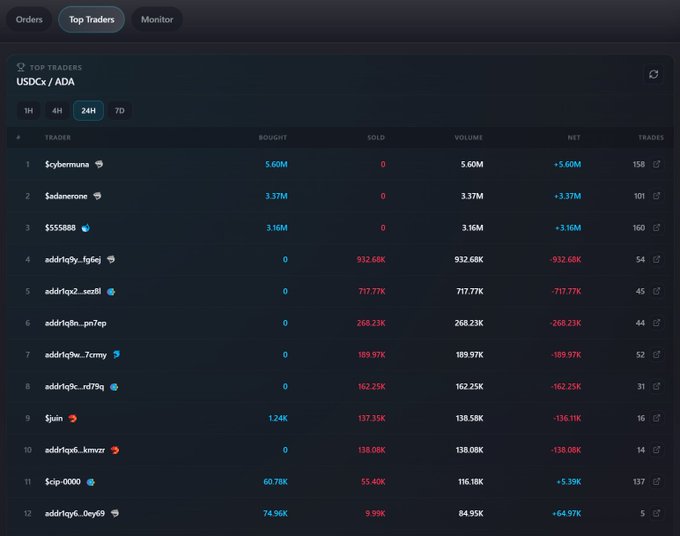Click sold value 9.99K
The width and height of the screenshot is (680, 536).
click(x=375, y=513)
